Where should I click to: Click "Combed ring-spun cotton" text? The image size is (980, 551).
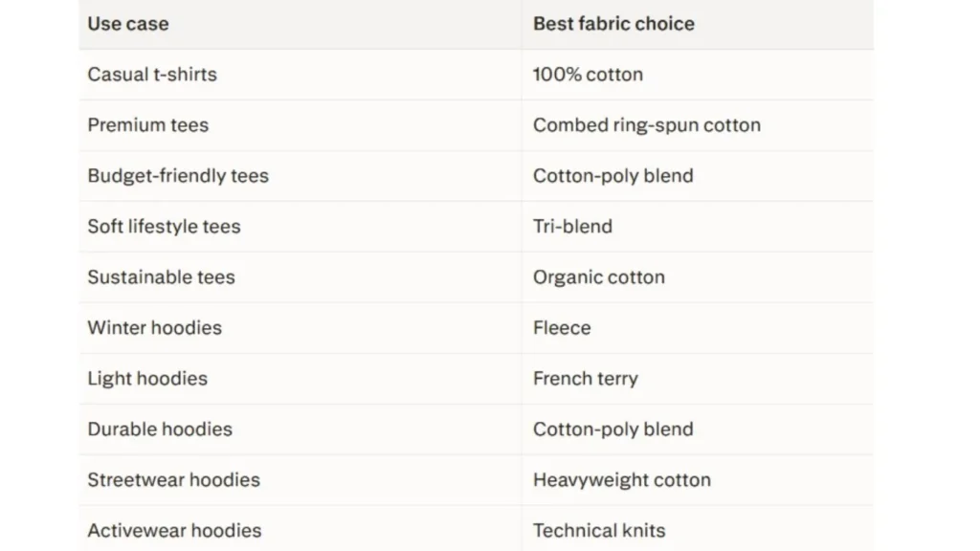click(647, 125)
